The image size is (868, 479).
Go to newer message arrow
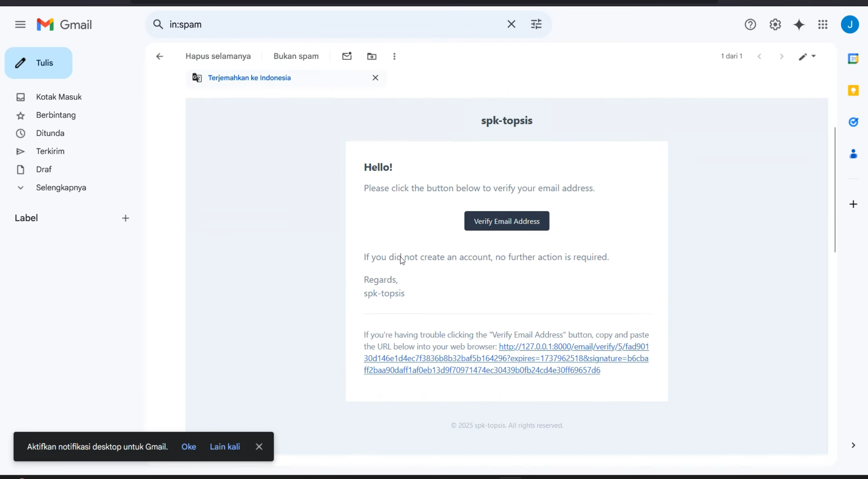759,56
